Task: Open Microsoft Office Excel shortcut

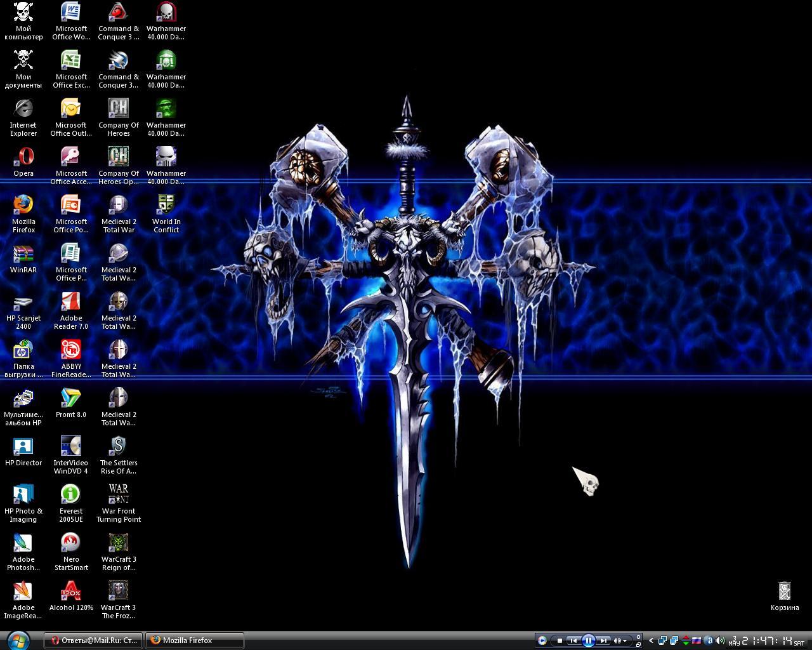Action: (71, 69)
